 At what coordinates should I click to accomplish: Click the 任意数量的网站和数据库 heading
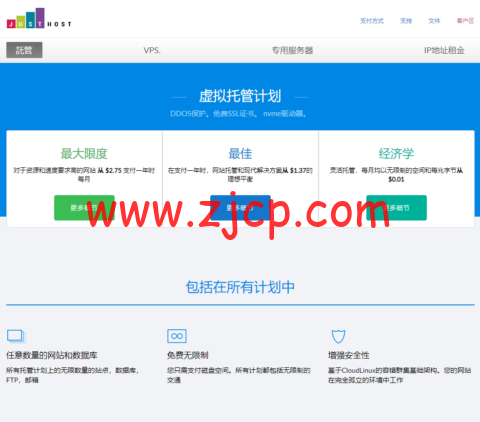[52, 355]
